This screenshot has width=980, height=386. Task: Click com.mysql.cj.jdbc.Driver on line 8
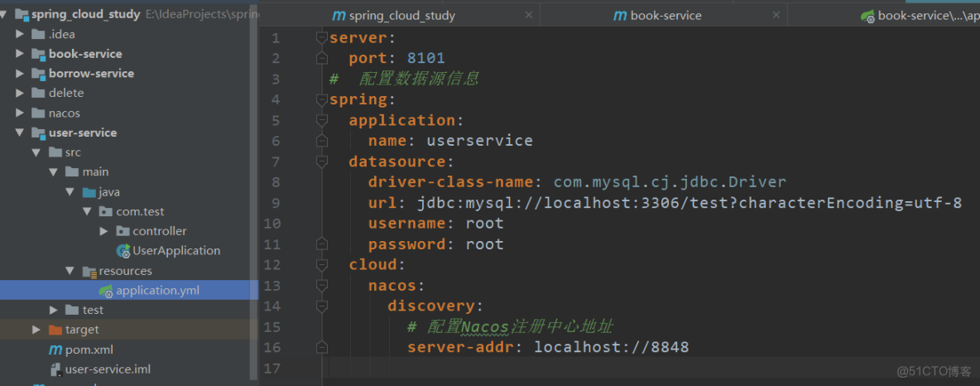click(x=670, y=182)
